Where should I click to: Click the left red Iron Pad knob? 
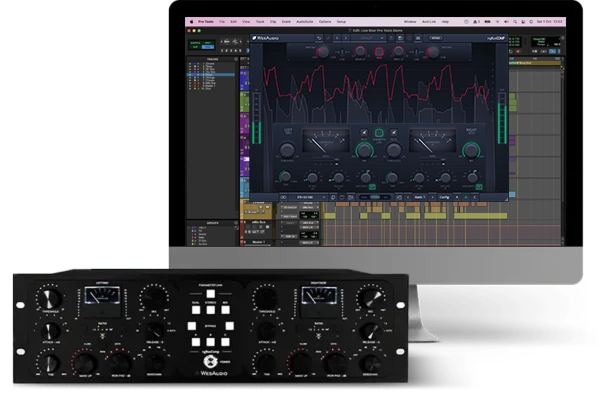tap(323, 52)
